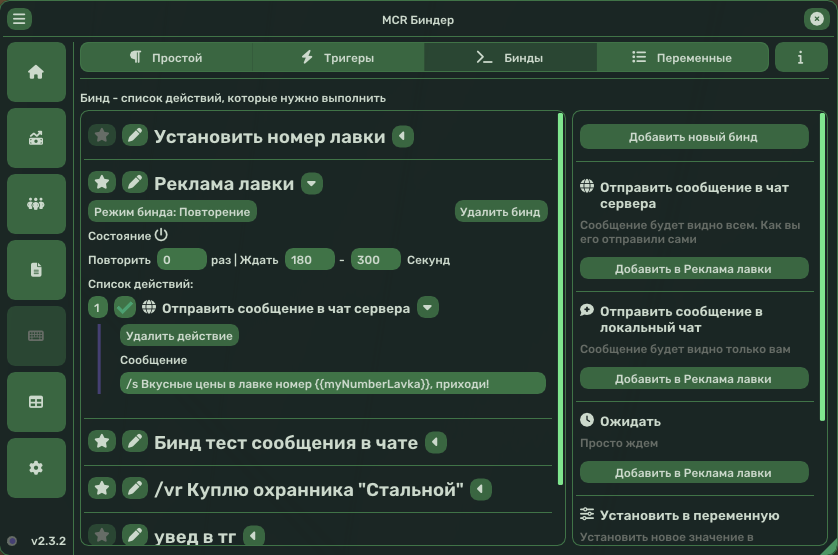Toggle the bind state power icon
838x555 pixels.
161,235
